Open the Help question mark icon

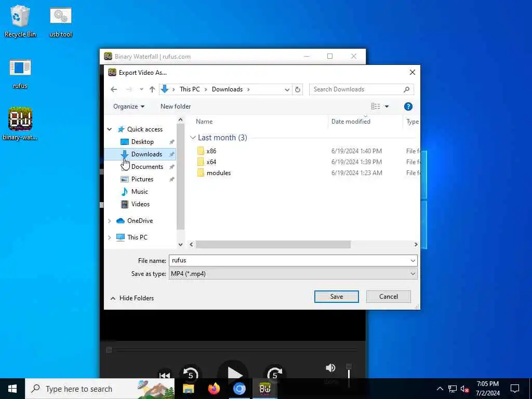click(408, 107)
